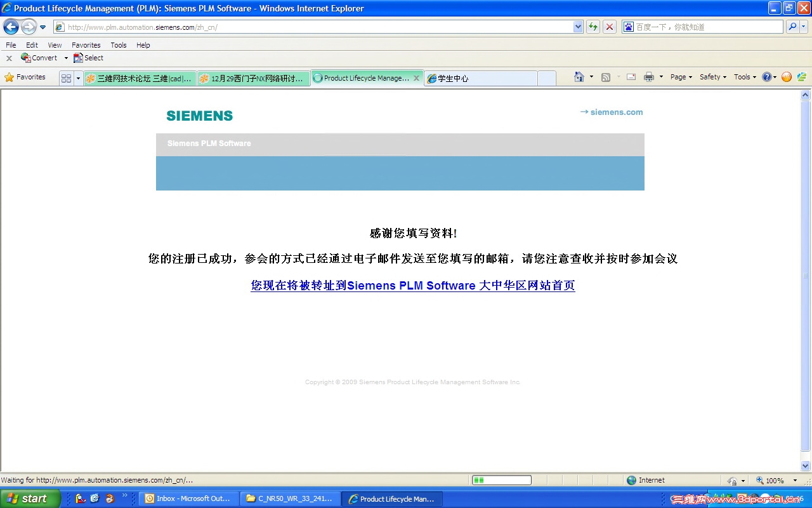This screenshot has height=508, width=812.
Task: Open the View menu
Action: click(55, 45)
